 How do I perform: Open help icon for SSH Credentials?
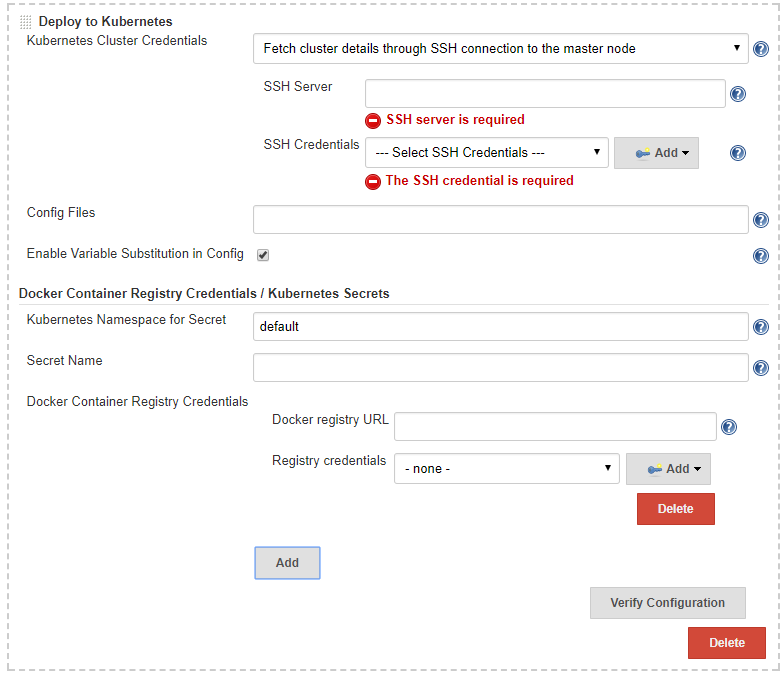[738, 153]
